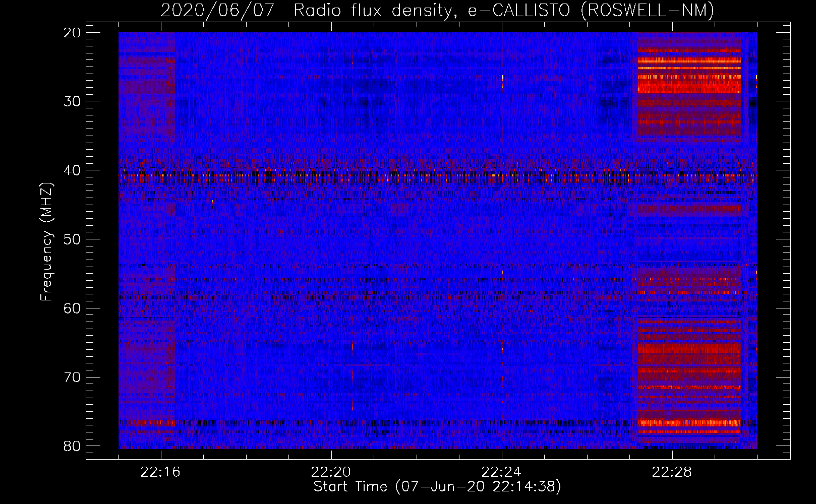Click the 22:28 time tick label
Viewport: 816px width, 504px height.
pyautogui.click(x=672, y=472)
